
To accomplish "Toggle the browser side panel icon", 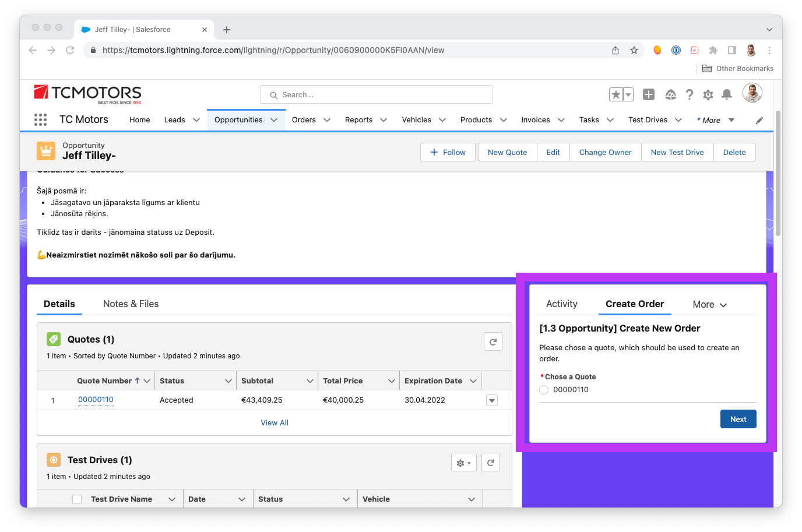I will [x=732, y=50].
